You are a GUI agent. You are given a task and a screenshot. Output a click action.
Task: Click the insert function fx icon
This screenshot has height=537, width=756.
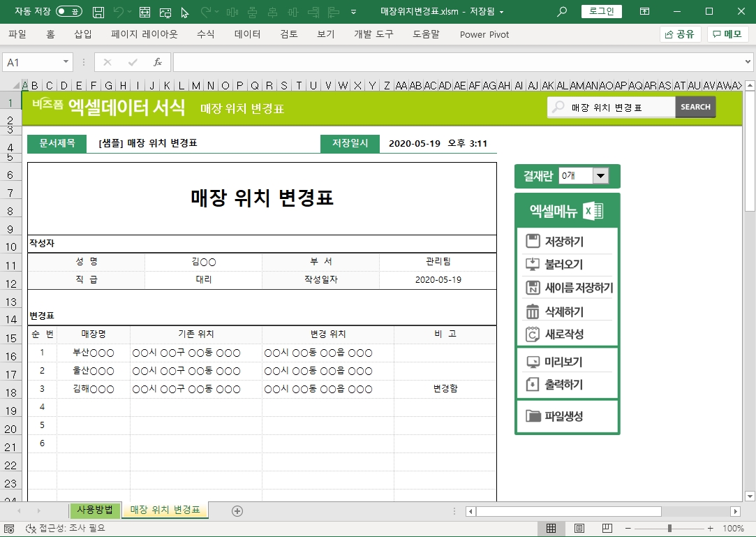click(158, 62)
